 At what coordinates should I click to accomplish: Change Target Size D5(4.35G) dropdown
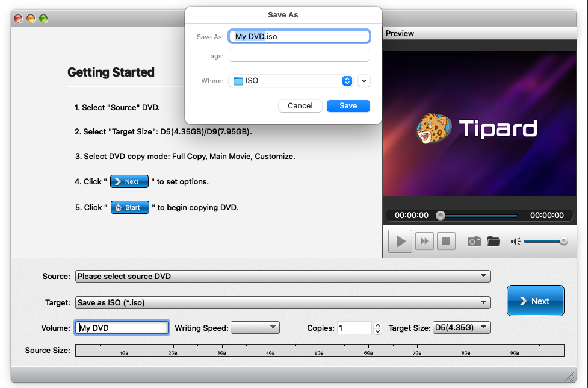pos(461,328)
